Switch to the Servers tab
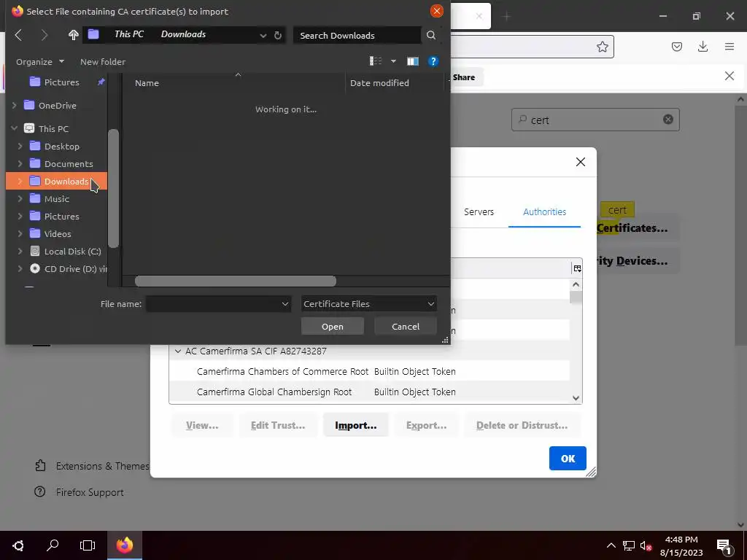747x560 pixels. [479, 212]
